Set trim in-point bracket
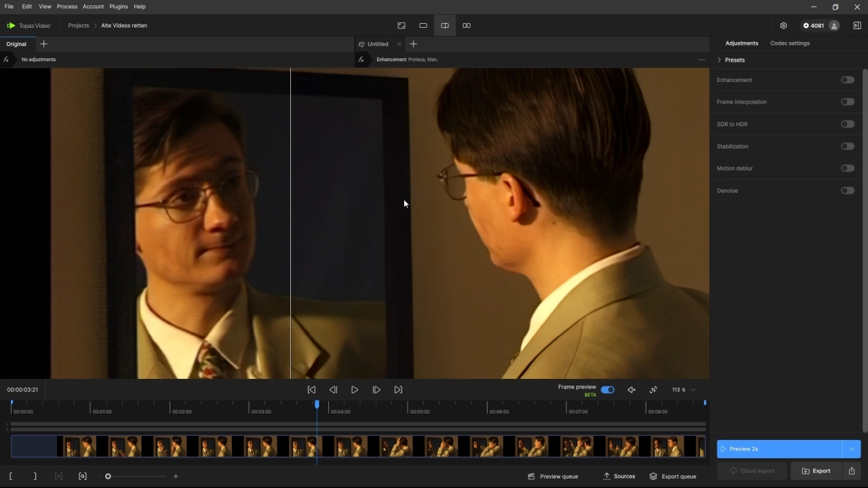Screen dimensions: 868x488 click(x=11, y=476)
